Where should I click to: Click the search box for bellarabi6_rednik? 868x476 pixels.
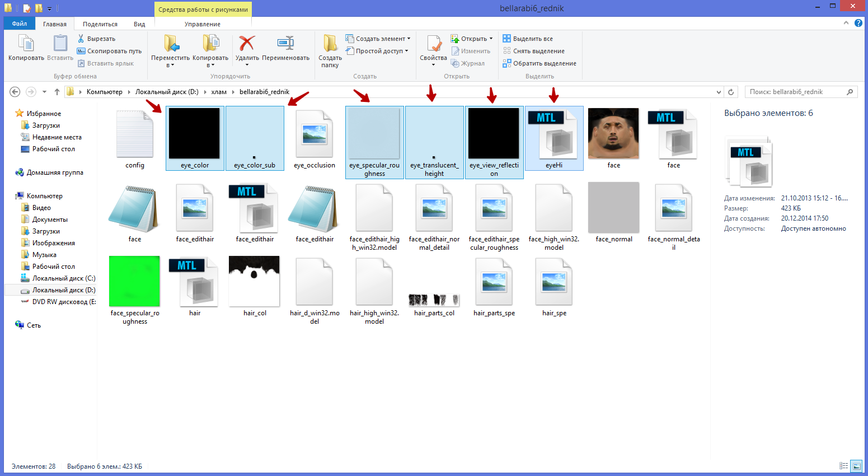pos(797,92)
